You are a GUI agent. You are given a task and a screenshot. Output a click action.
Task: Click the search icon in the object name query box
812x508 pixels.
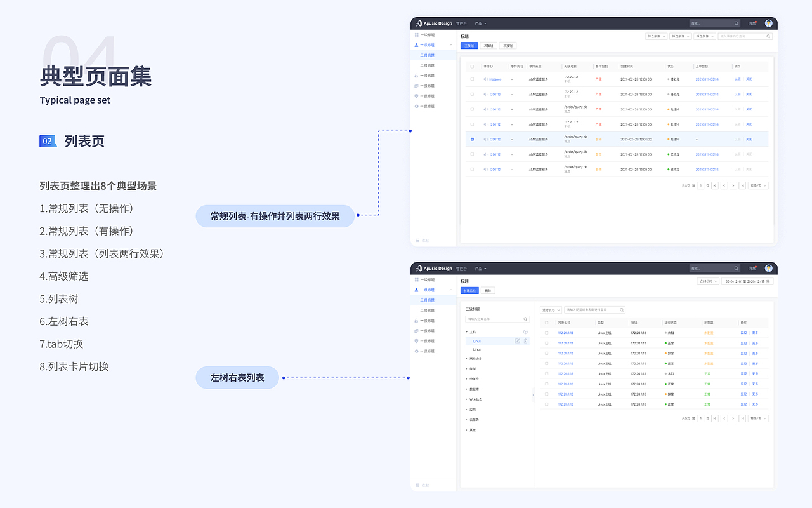(622, 310)
